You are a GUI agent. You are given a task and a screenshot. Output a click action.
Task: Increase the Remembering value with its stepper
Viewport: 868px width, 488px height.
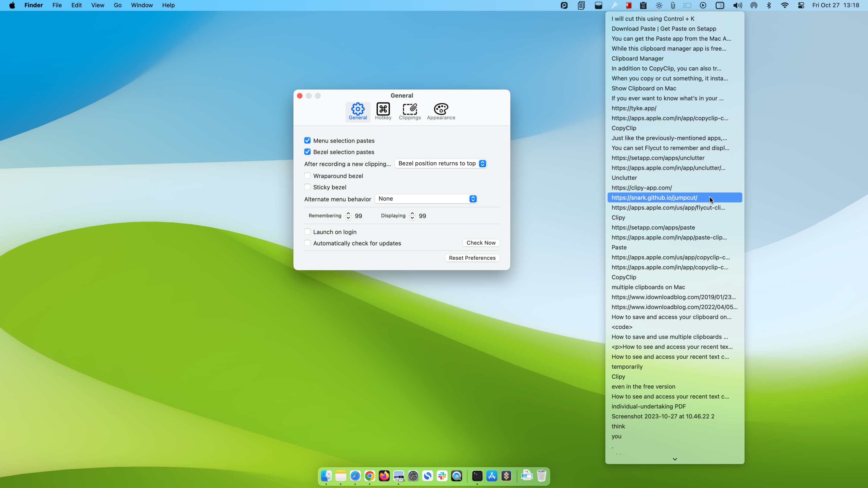(x=348, y=213)
